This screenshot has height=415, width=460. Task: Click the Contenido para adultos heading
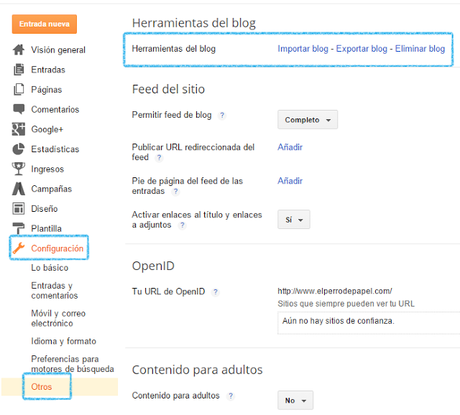coord(197,369)
